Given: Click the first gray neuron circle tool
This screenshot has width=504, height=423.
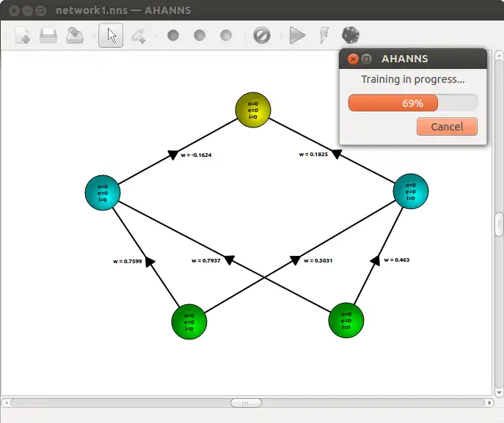Looking at the screenshot, I should pos(173,35).
